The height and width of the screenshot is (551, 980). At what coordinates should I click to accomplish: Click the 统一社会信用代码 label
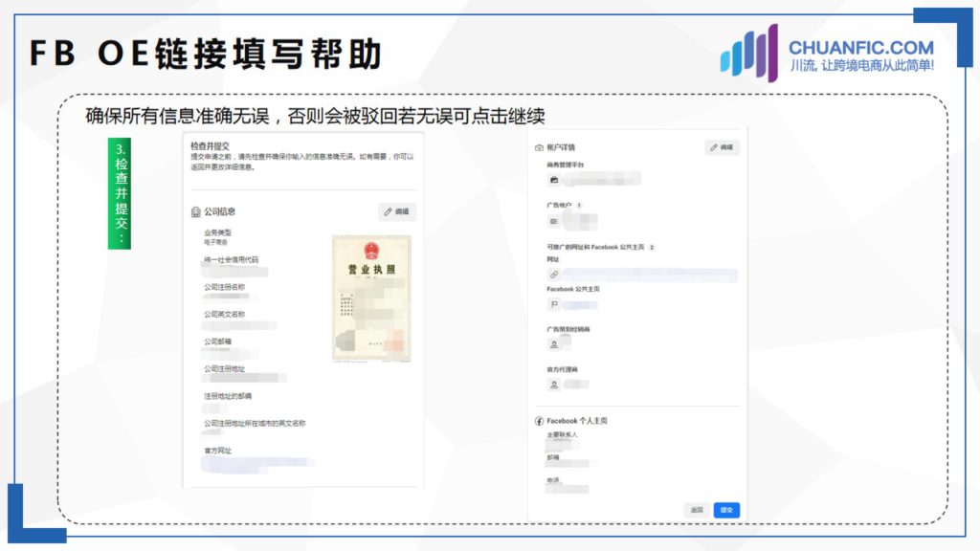[231, 260]
